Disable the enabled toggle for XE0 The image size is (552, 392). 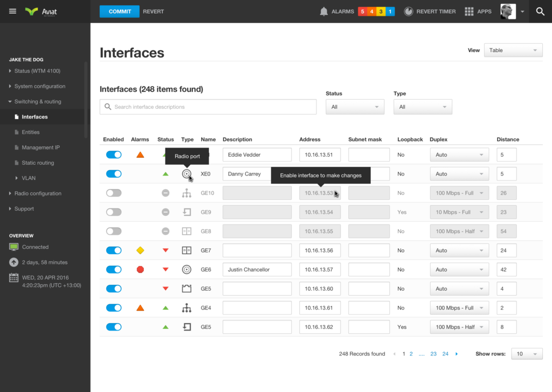114,174
